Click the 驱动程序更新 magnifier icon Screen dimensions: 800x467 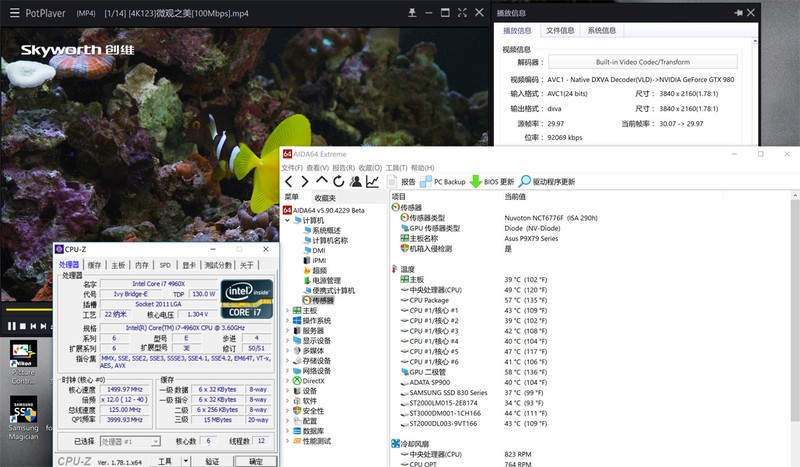click(x=525, y=182)
